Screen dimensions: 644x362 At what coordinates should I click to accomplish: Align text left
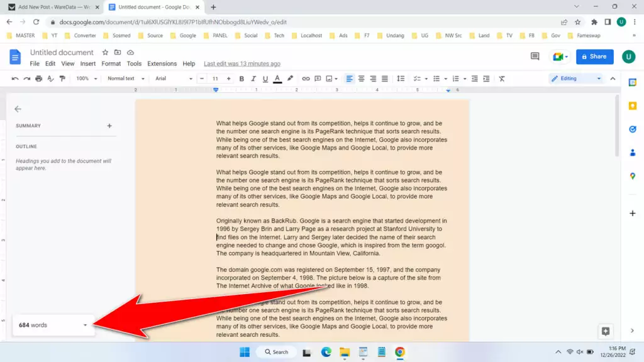[349, 79]
